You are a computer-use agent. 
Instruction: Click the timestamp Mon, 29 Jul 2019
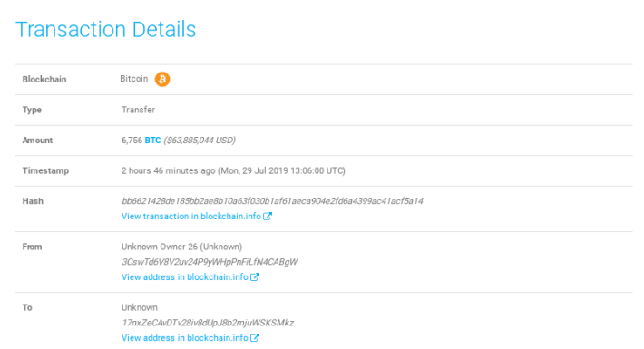(253, 170)
